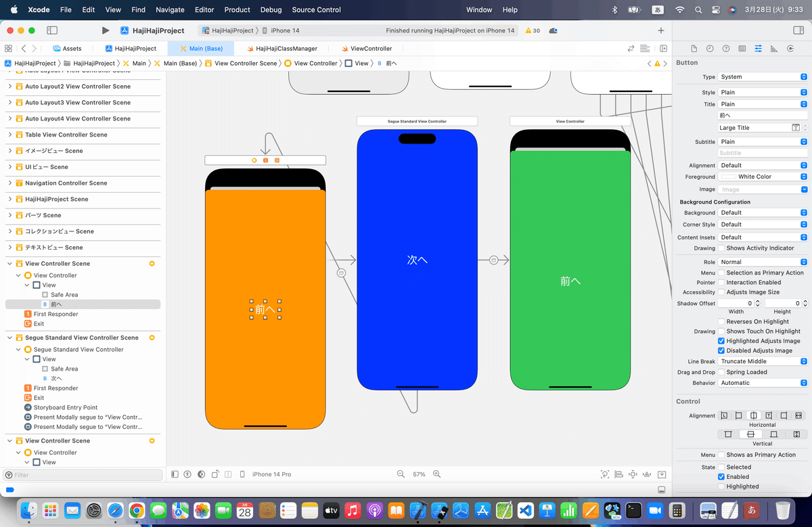The width and height of the screenshot is (812, 527).
Task: Open Resolve Auto Layout Issues icon
Action: (x=647, y=474)
